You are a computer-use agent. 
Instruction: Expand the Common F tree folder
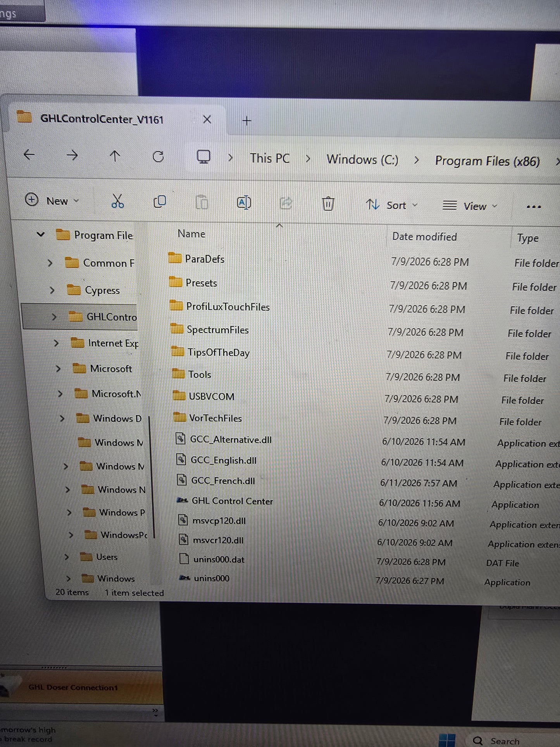click(x=50, y=263)
